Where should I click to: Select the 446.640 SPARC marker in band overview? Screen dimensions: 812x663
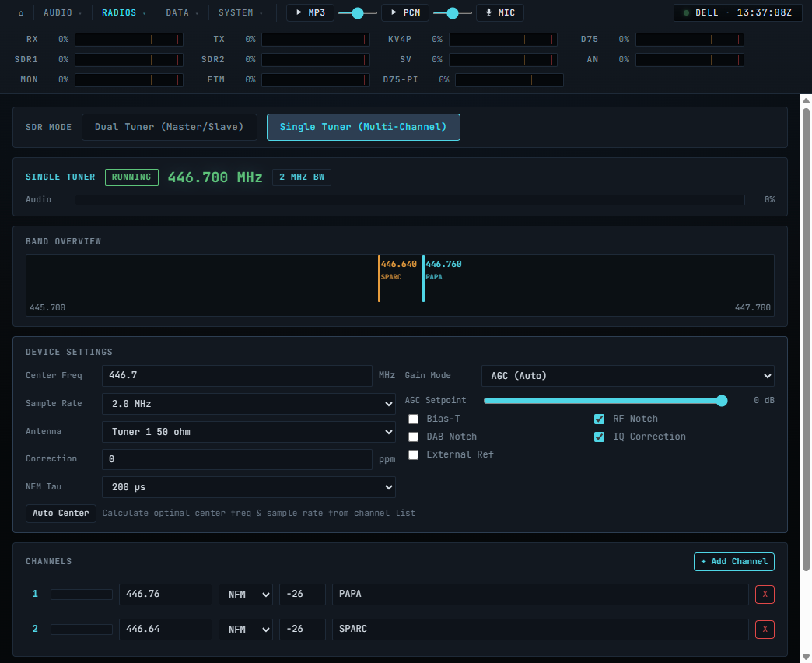397,270
